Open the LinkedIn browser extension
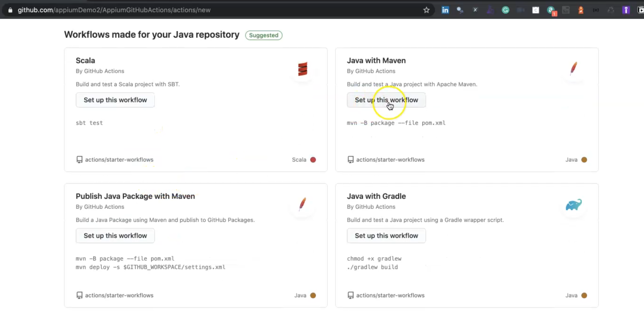The width and height of the screenshot is (644, 319). [445, 10]
